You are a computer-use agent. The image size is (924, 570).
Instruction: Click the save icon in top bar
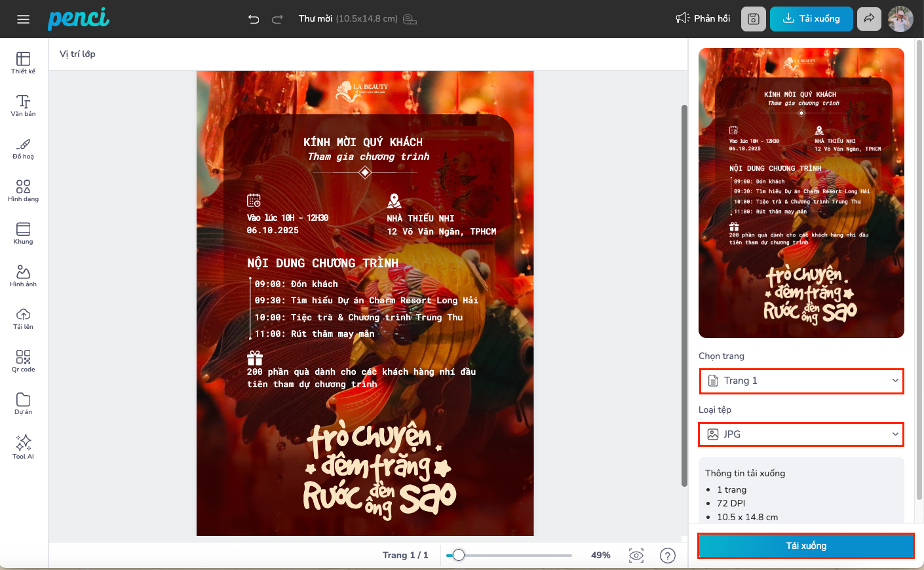pos(753,19)
